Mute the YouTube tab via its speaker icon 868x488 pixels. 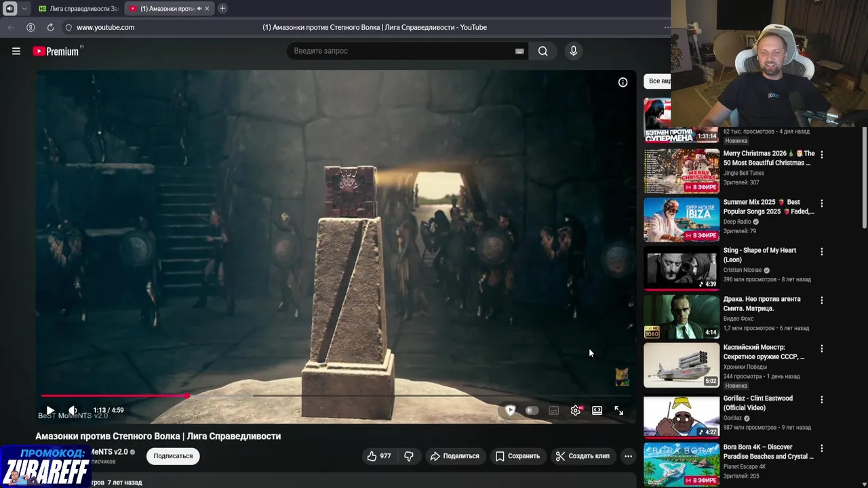199,9
